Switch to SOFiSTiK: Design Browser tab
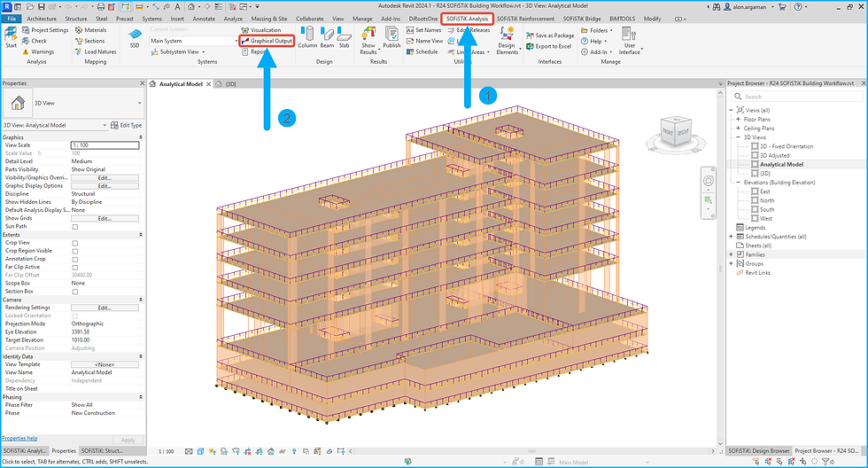This screenshot has height=468, width=868. (759, 451)
